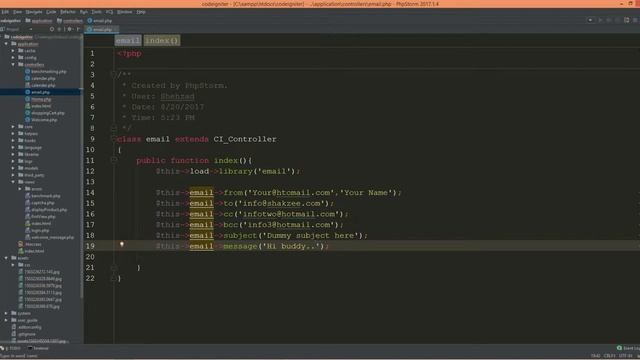Open the Help menu

click(x=141, y=12)
